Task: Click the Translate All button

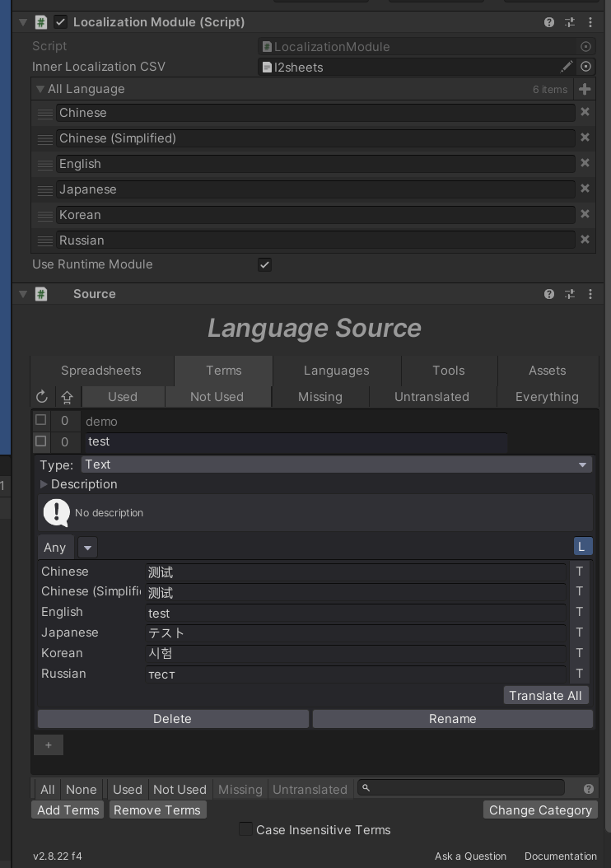Action: click(546, 695)
